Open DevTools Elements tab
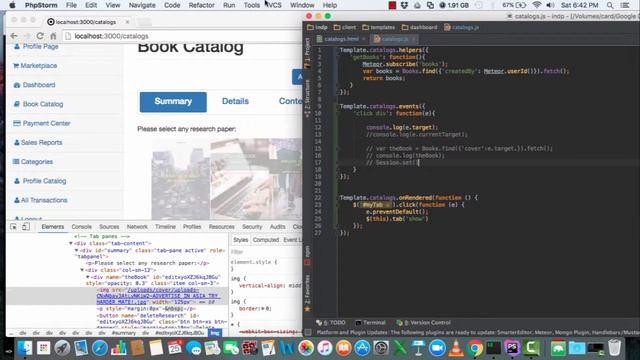 (53, 227)
